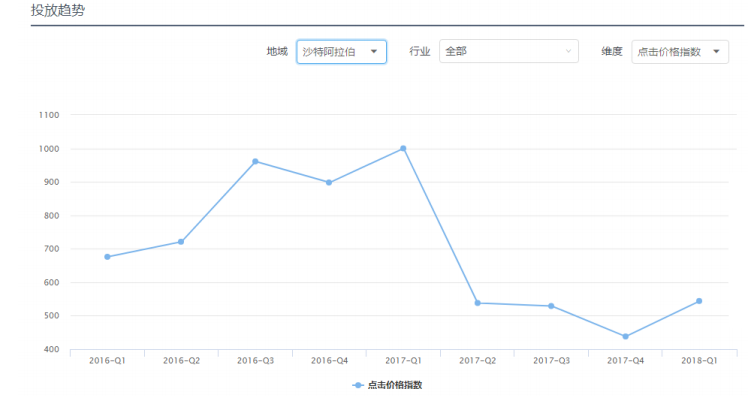Click the 2017-Q4 axis label
The height and width of the screenshot is (396, 753).
click(625, 360)
